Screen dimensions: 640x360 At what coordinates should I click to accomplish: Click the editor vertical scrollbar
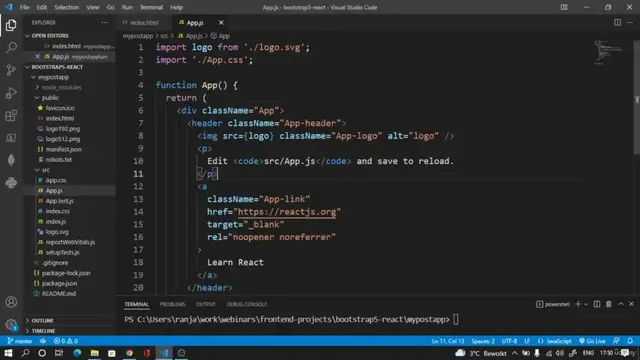tap(636, 98)
